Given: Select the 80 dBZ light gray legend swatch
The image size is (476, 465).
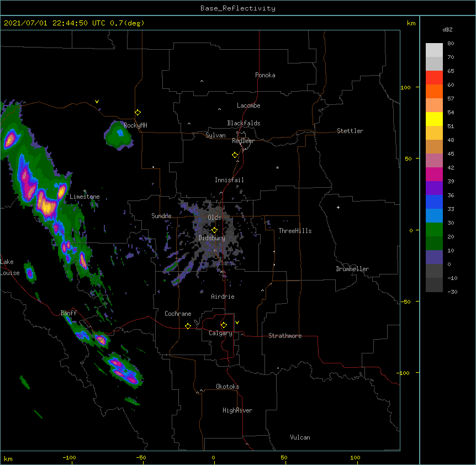Looking at the screenshot, I should coord(434,50).
